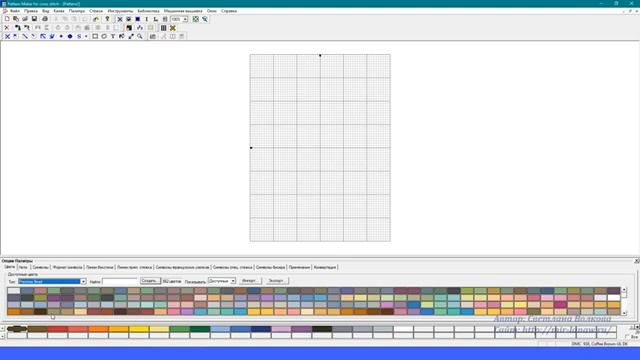This screenshot has height=360, width=640.
Task: Select the blue 'S' special stitch tool
Action: [79, 36]
